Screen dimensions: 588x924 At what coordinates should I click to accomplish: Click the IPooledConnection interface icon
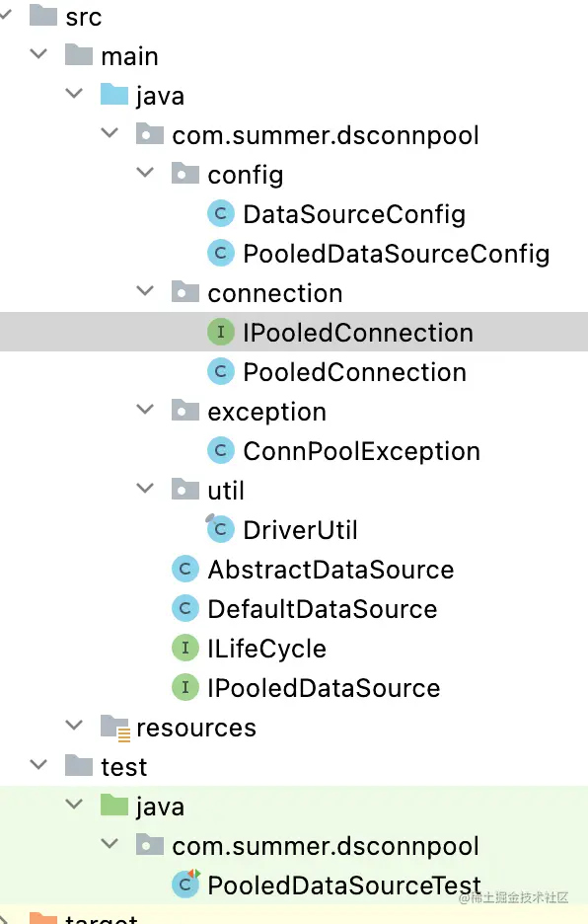(x=221, y=332)
